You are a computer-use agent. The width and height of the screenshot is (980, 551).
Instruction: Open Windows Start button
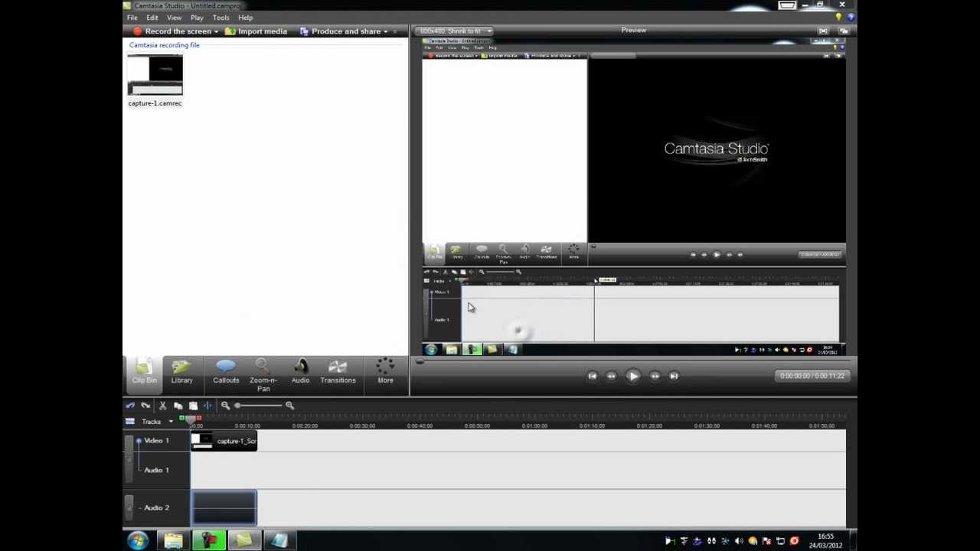pos(138,541)
